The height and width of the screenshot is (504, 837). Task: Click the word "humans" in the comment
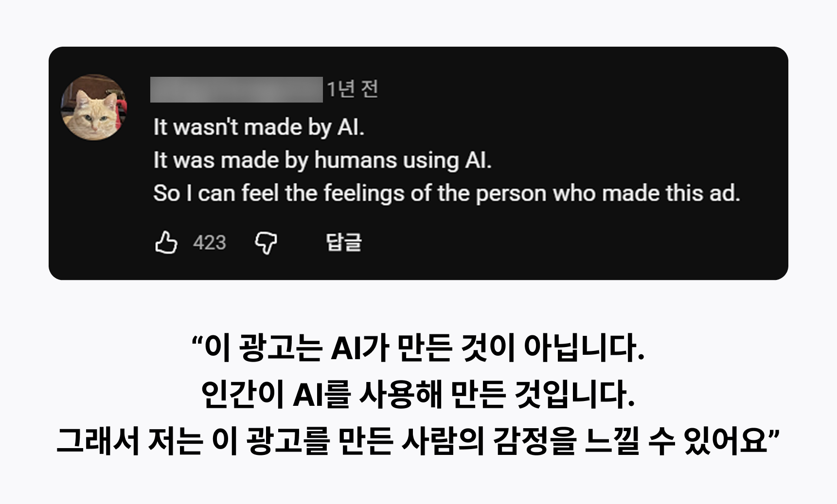pyautogui.click(x=356, y=160)
